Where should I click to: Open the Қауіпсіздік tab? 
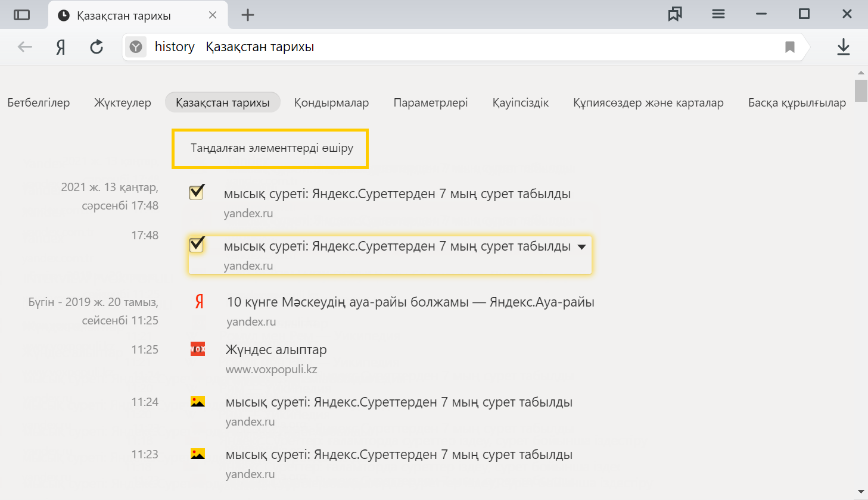click(x=521, y=103)
